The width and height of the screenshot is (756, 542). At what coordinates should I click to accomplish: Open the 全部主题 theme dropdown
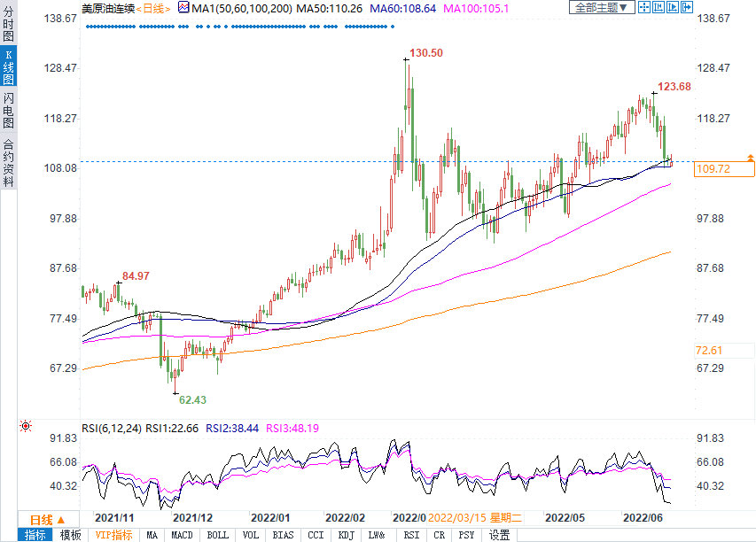tap(601, 8)
